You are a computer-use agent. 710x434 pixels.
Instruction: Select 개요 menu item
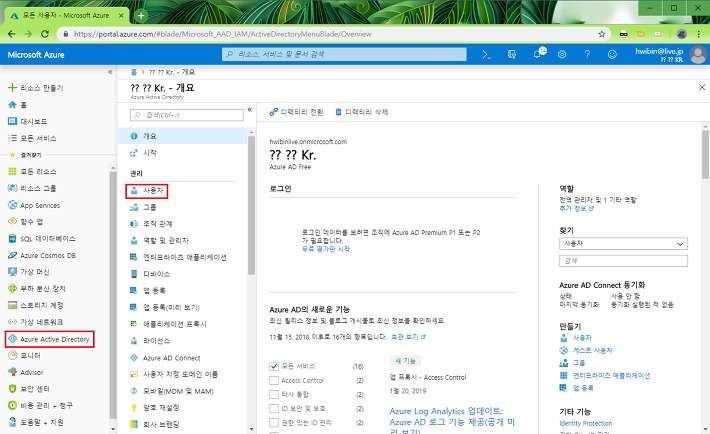(182, 136)
